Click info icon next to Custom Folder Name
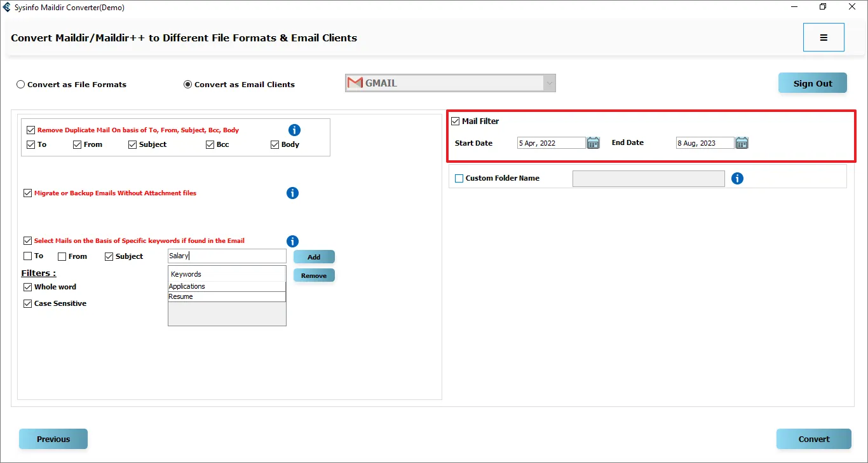The image size is (868, 463). point(737,178)
